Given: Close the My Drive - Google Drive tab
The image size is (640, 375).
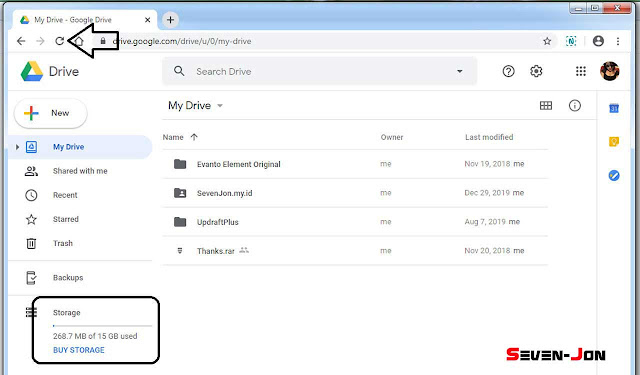Looking at the screenshot, I should point(147,20).
